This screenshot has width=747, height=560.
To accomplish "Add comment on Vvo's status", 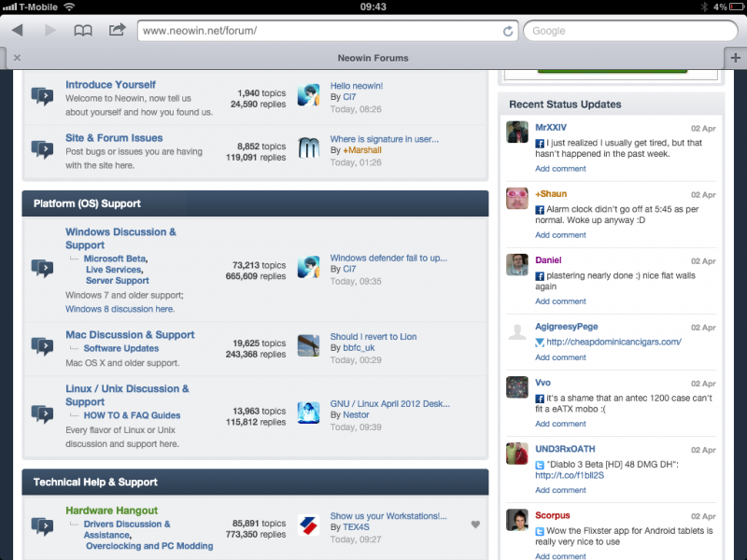I will click(560, 424).
